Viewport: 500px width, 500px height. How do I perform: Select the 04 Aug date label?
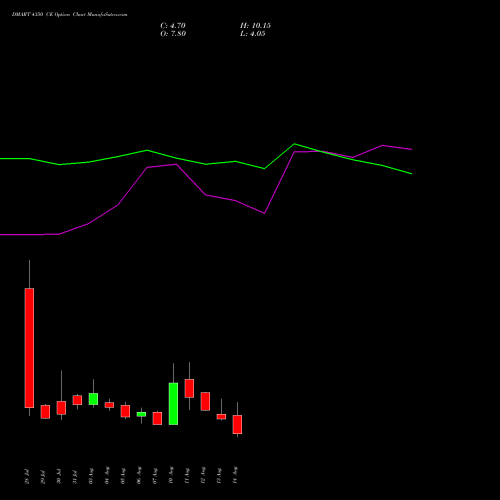pyautogui.click(x=107, y=476)
